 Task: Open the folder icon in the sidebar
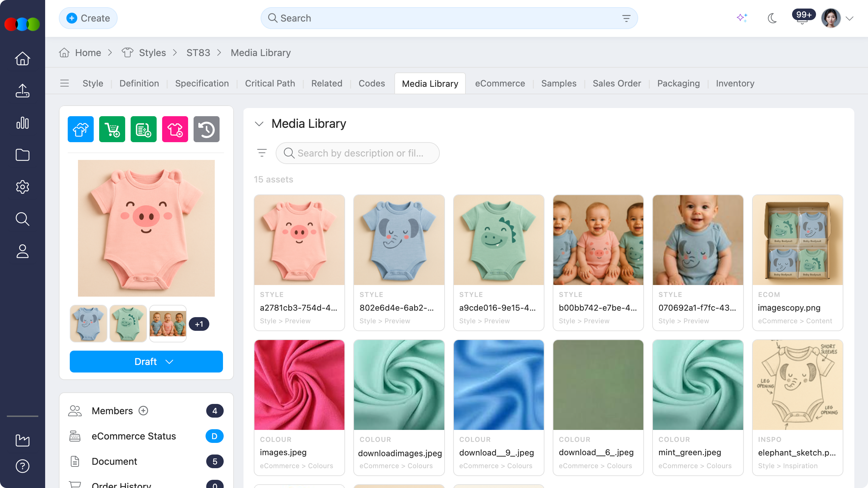(x=23, y=155)
